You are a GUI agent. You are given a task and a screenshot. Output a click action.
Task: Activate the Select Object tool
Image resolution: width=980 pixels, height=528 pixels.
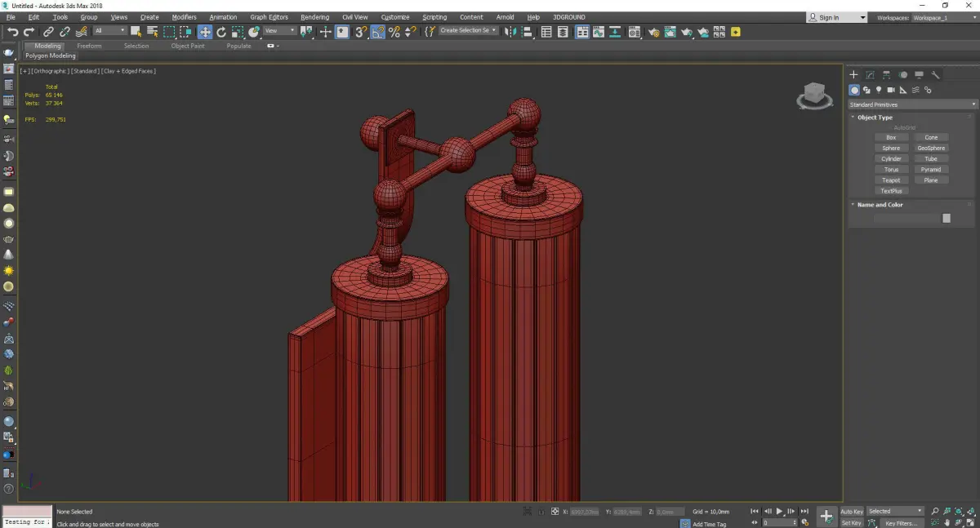click(136, 32)
